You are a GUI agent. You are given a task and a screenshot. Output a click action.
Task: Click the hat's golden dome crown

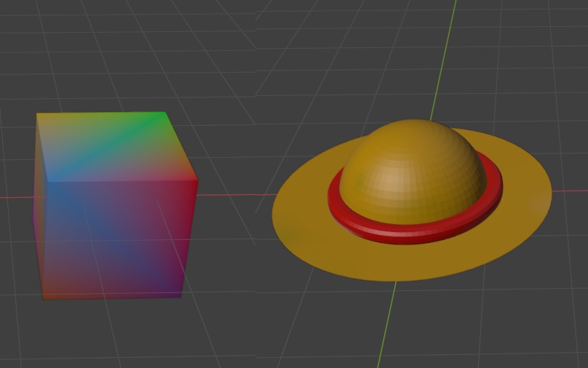pyautogui.click(x=413, y=172)
